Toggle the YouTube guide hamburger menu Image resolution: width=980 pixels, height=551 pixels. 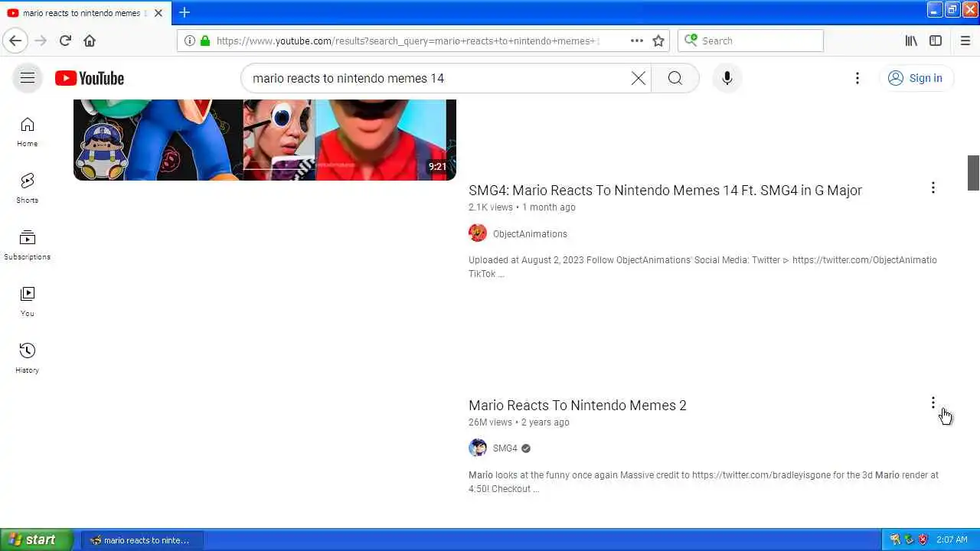point(28,78)
